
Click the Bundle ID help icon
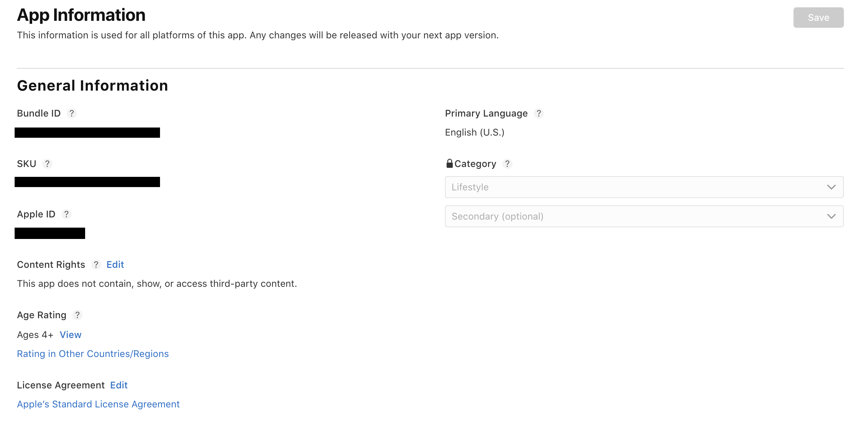[x=72, y=114]
